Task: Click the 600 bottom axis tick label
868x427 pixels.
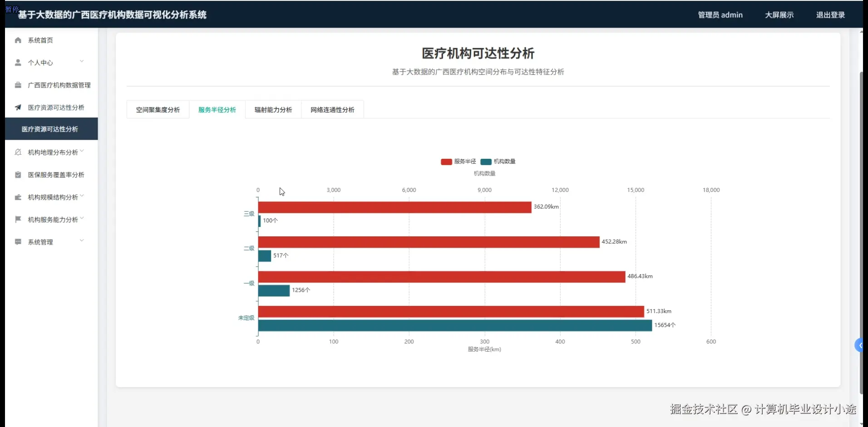Action: coord(711,342)
